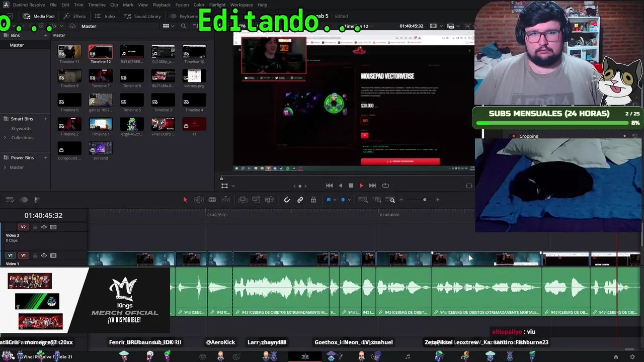Select Keywords under Smart Bins
This screenshot has width=644, height=362.
[x=21, y=128]
